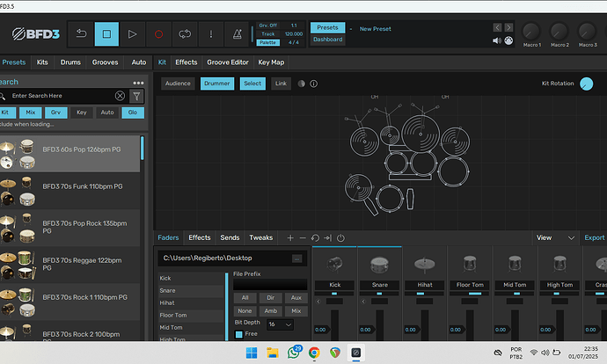The height and width of the screenshot is (364, 607).
Task: Toggle loop mode in the transport
Action: pyautogui.click(x=185, y=34)
